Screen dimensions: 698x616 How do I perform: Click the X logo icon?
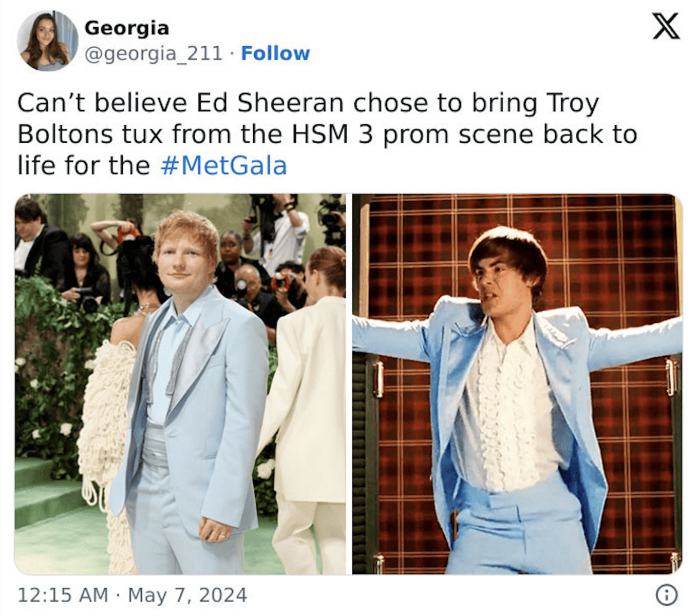pos(666,26)
